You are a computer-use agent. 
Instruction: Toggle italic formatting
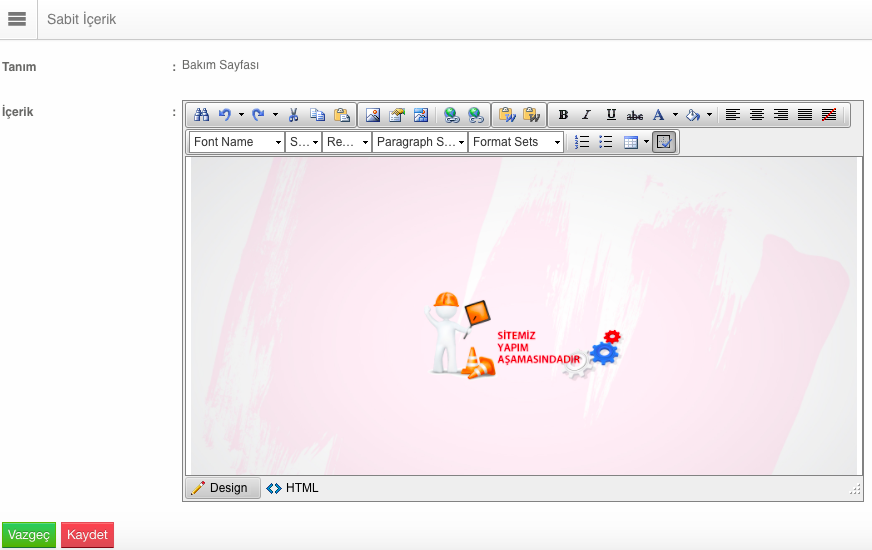[586, 115]
